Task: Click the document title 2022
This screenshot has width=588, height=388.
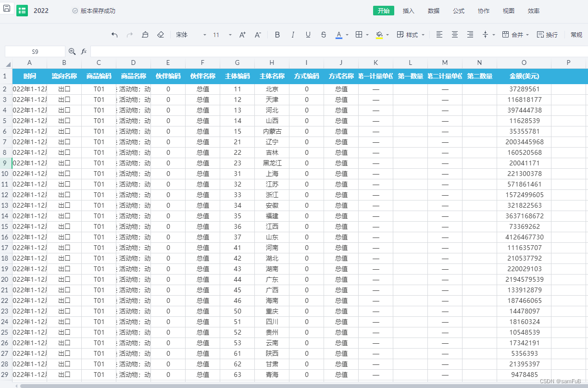Action: pyautogui.click(x=41, y=11)
